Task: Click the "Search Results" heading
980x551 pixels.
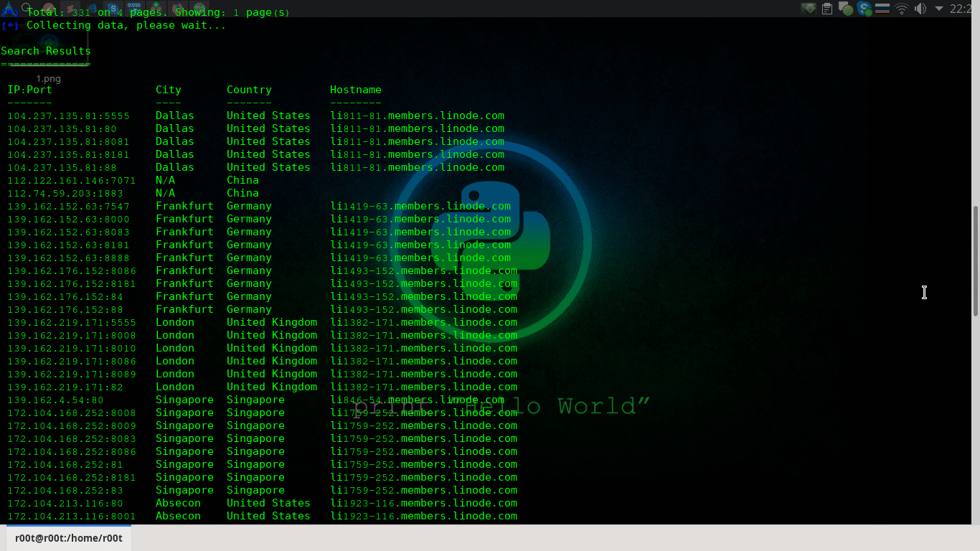Action: [x=46, y=51]
